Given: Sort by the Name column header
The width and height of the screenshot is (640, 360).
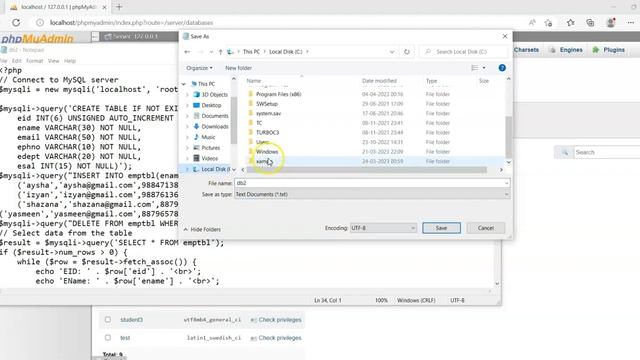Looking at the screenshot, I should coord(253,81).
